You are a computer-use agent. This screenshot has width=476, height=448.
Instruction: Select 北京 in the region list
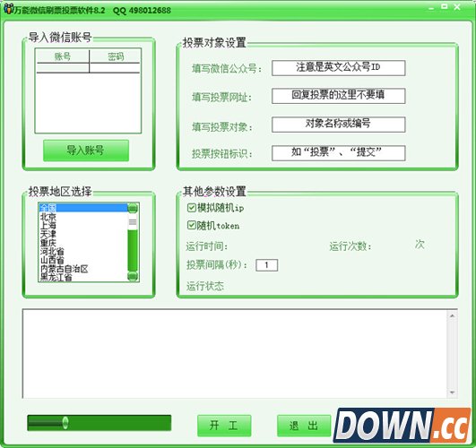tap(83, 217)
